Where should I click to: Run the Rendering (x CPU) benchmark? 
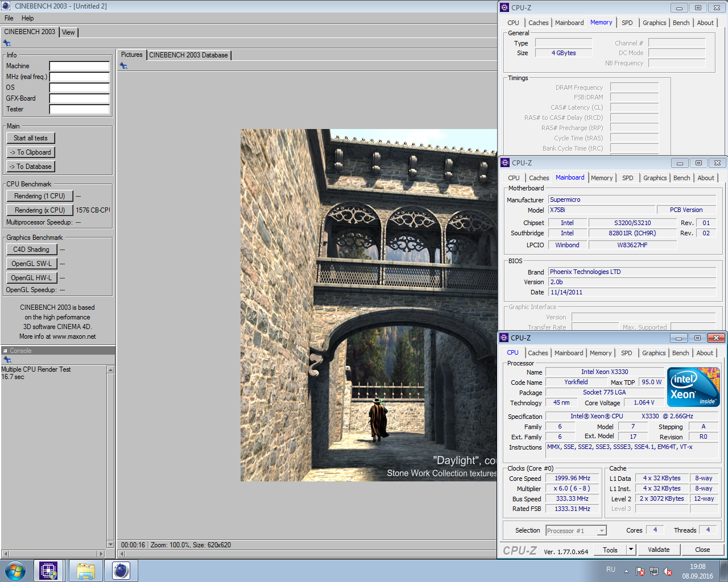pyautogui.click(x=40, y=210)
